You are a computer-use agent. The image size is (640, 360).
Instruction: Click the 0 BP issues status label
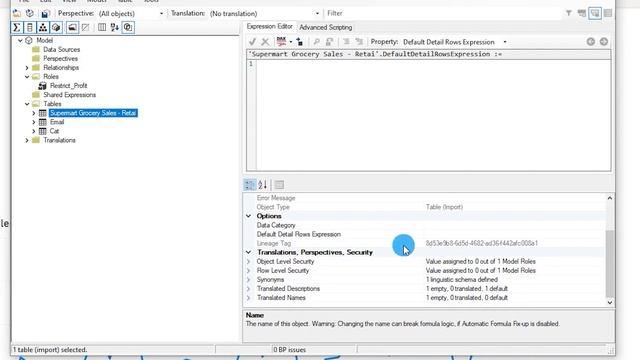pyautogui.click(x=289, y=350)
